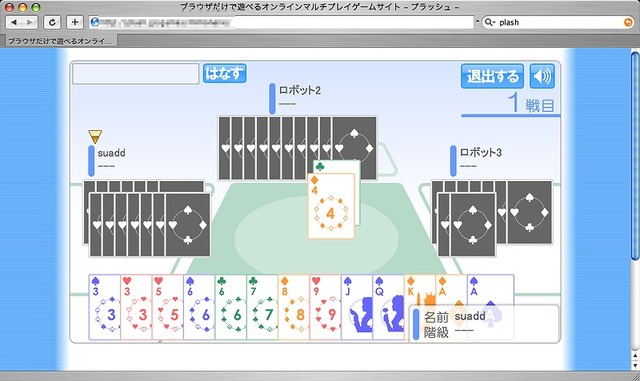Click the site globe icon in address bar
640x381 pixels.
coord(95,22)
